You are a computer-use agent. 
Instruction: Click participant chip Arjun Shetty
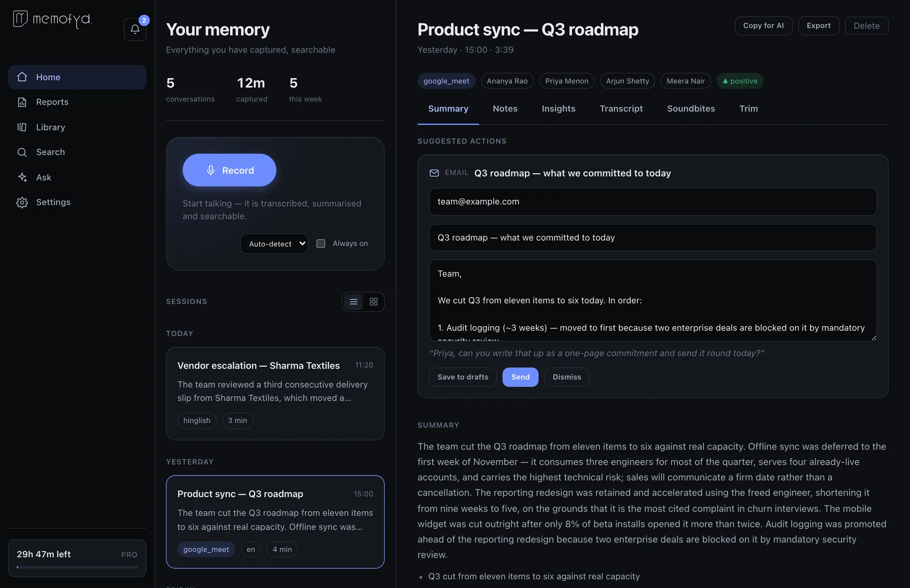click(627, 81)
